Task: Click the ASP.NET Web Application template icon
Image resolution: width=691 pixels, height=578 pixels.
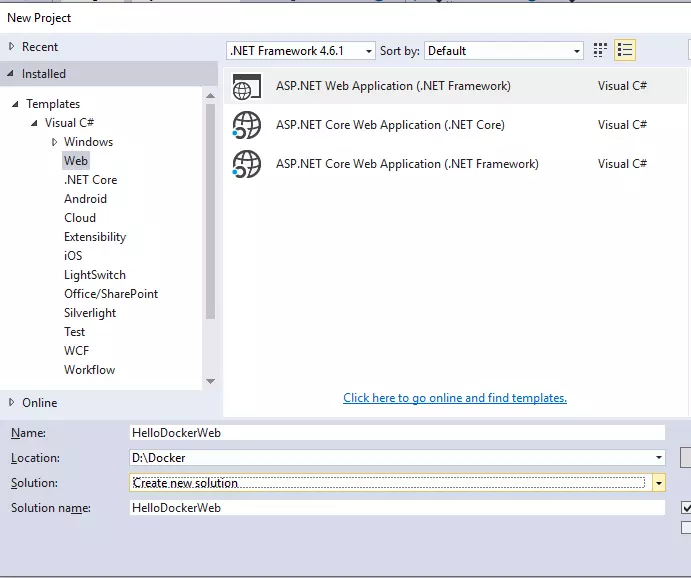Action: (247, 86)
